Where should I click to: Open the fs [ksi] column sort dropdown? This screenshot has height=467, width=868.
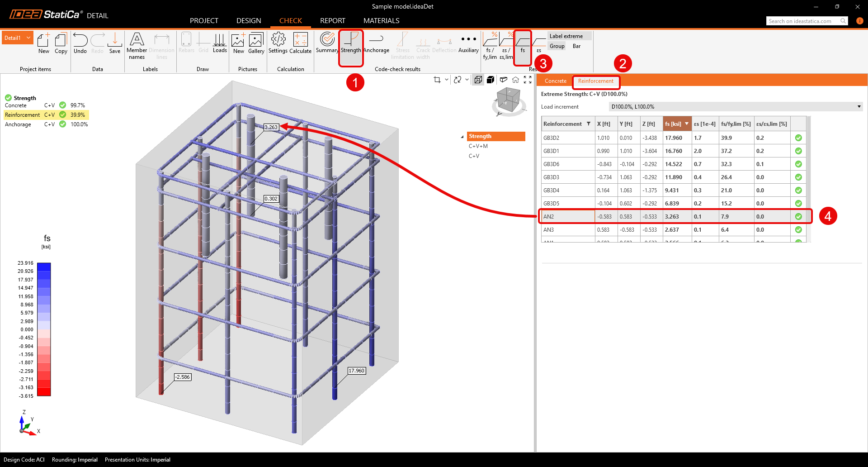pyautogui.click(x=687, y=123)
